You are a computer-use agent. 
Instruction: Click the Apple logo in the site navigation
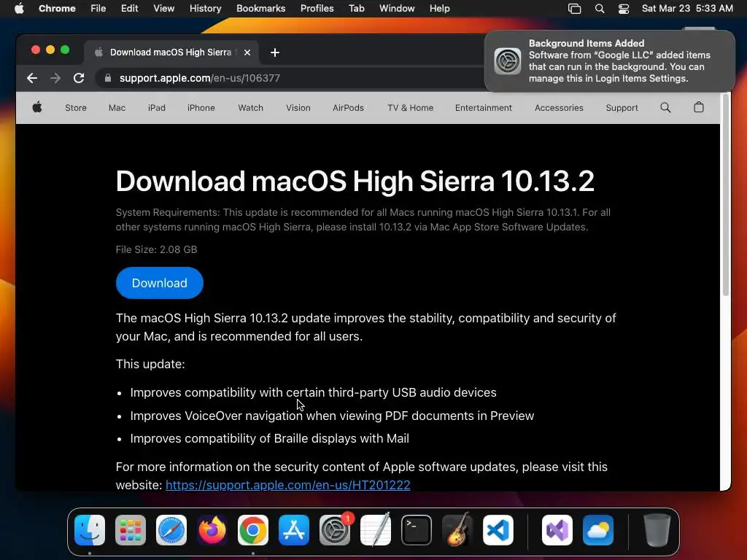coord(37,108)
